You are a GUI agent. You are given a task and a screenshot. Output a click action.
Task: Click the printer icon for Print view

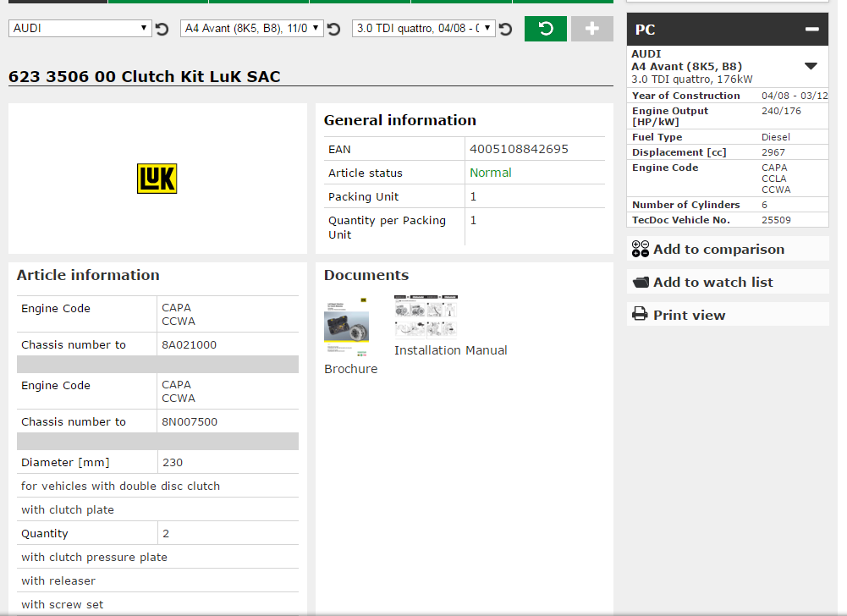pyautogui.click(x=641, y=315)
